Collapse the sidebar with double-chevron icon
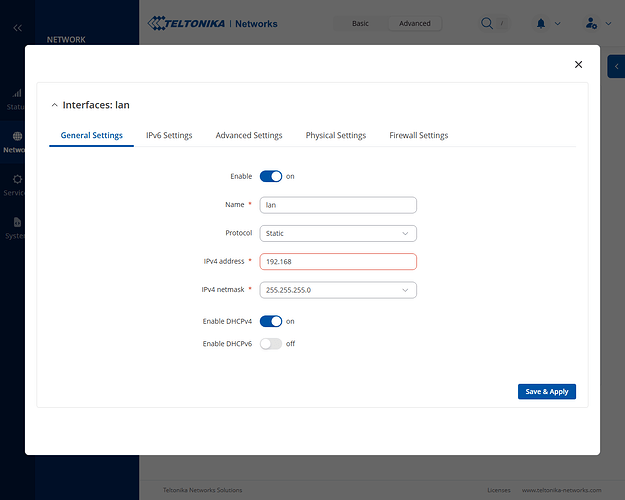Screen dimensions: 625x500 (x=18, y=28)
